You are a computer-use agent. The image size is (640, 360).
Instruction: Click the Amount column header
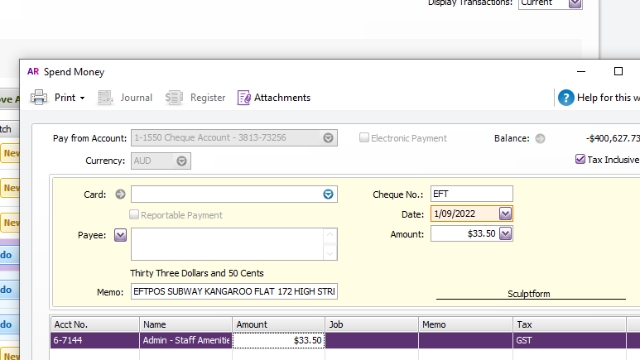[x=279, y=324]
